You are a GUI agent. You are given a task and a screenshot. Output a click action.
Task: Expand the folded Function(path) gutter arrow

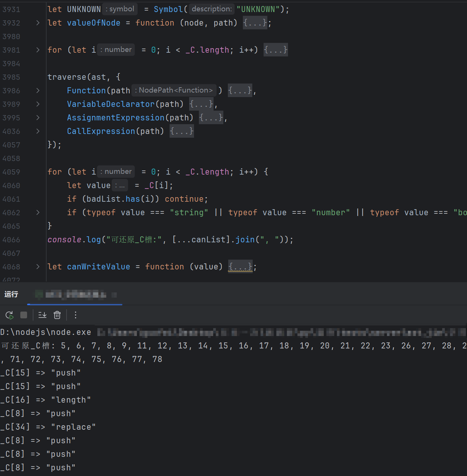click(x=38, y=91)
